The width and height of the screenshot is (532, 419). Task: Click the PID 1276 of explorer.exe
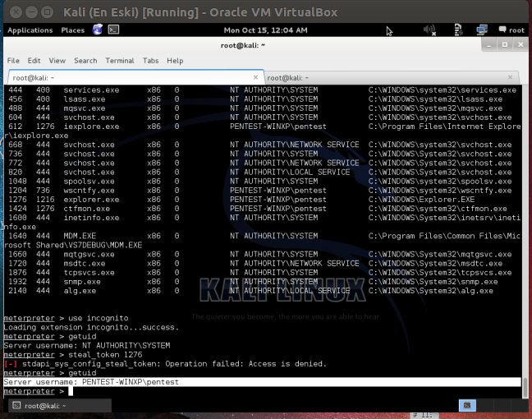click(17, 200)
